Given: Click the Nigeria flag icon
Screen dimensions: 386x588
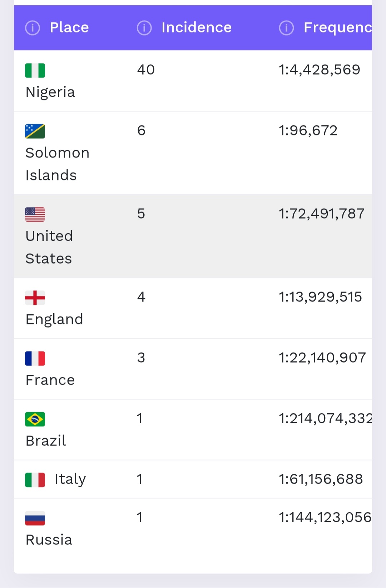Looking at the screenshot, I should click(35, 70).
